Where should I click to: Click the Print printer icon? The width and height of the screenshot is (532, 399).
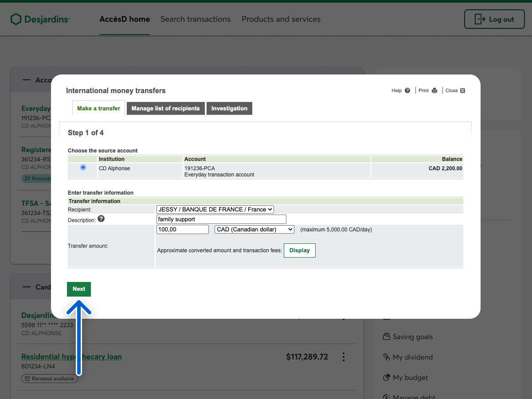click(x=434, y=90)
